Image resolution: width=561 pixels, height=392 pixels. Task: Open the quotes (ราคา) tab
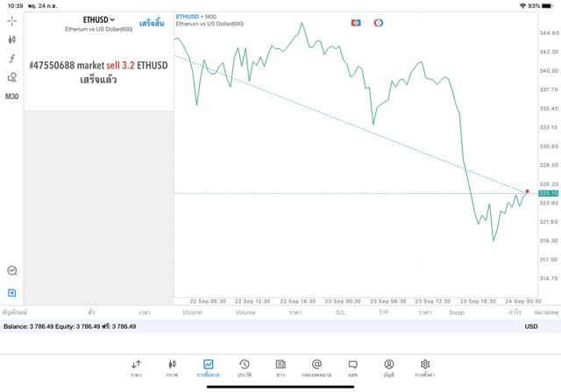click(136, 367)
